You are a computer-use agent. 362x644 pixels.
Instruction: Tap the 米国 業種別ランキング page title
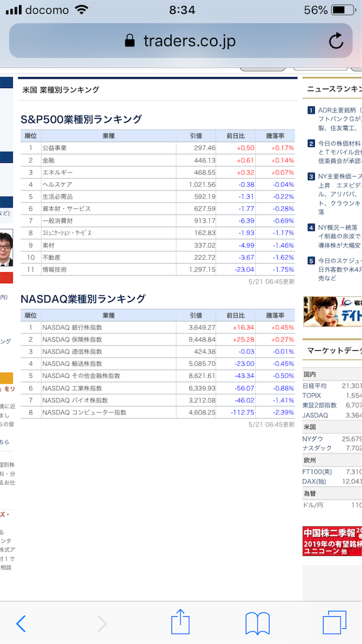(x=61, y=89)
